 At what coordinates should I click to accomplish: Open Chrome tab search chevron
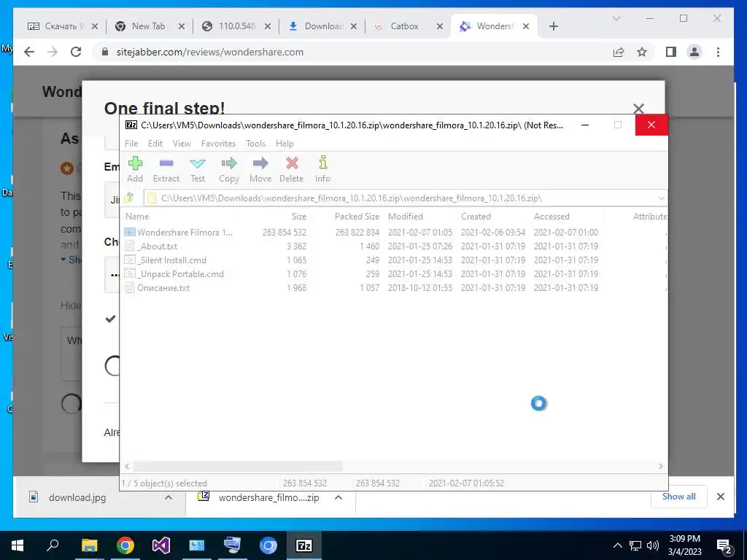(x=616, y=18)
